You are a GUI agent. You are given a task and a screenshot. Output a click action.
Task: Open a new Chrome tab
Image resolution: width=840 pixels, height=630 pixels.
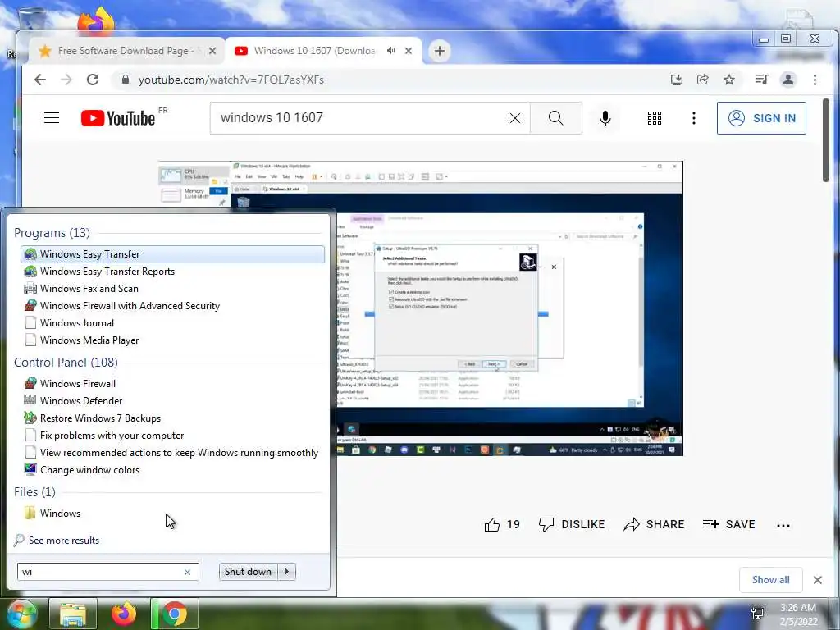coord(440,51)
